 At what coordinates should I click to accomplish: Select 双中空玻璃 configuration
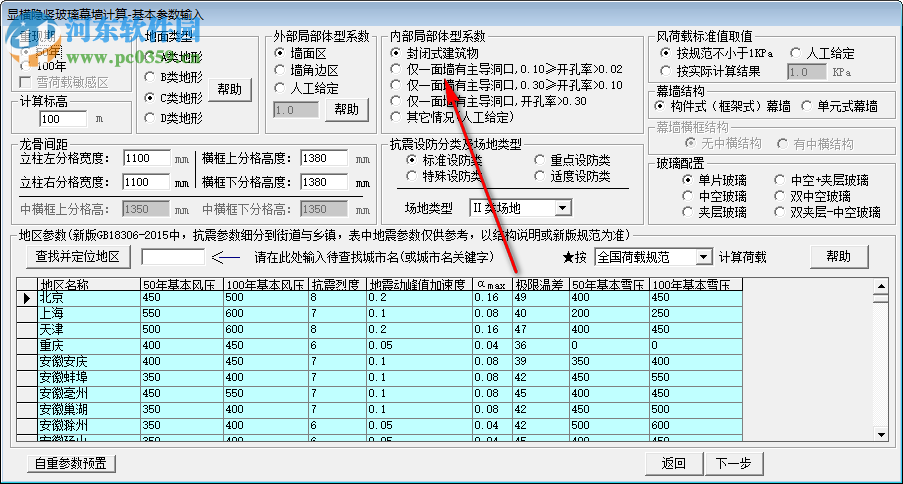point(813,196)
